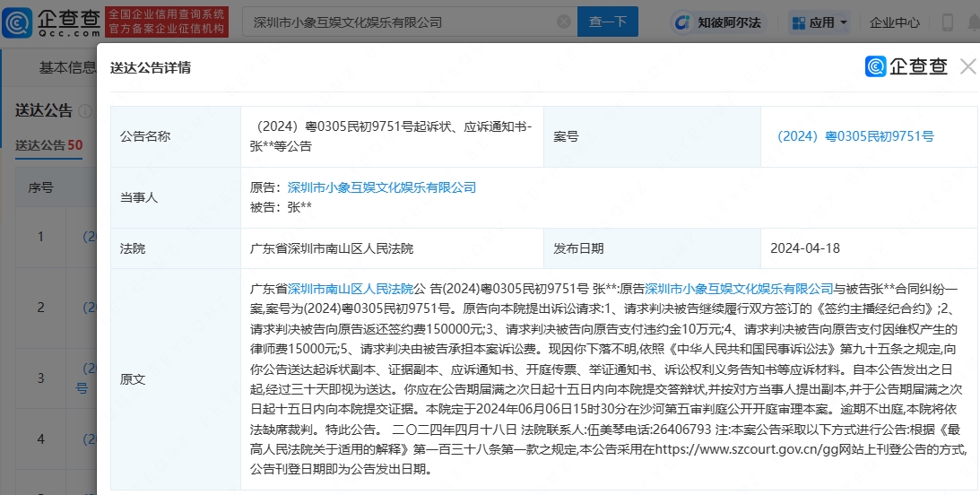Close the 送达公告详情 dialog
Image resolution: width=980 pixels, height=495 pixels.
tap(968, 66)
